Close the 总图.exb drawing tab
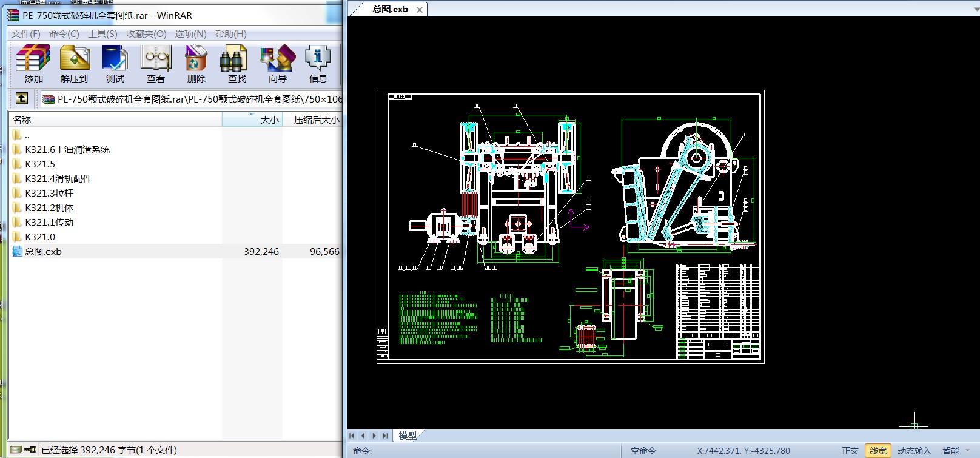 pyautogui.click(x=419, y=10)
